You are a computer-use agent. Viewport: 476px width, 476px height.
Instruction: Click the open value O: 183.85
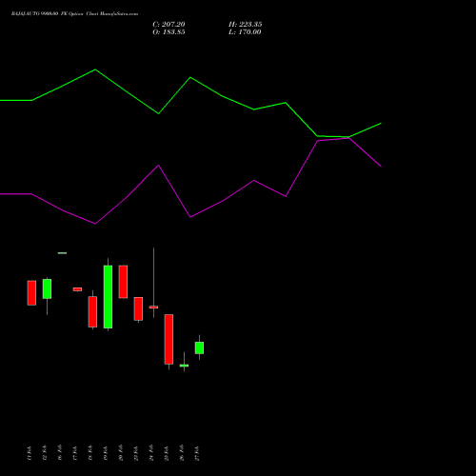[169, 32]
